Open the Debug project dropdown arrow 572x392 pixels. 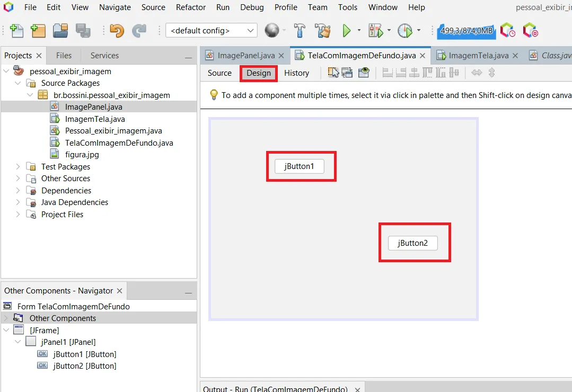(x=389, y=30)
